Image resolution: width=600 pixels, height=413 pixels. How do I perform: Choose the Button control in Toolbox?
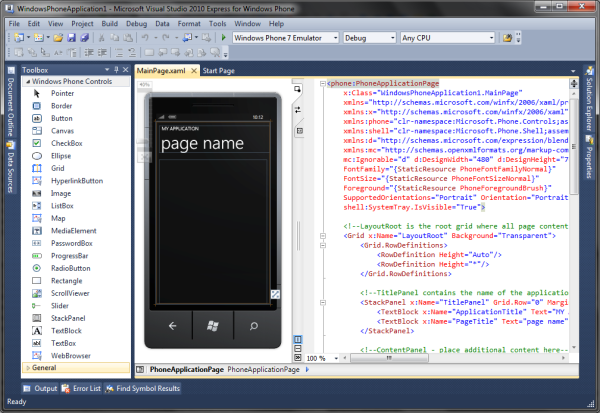click(76, 118)
